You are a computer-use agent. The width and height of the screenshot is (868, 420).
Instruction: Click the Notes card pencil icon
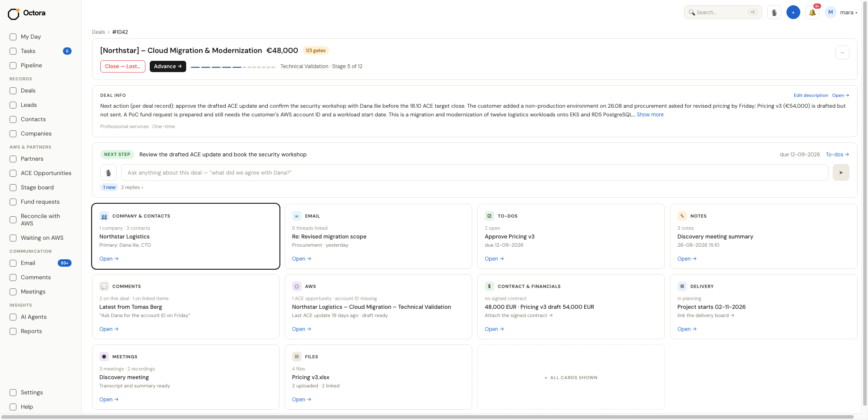682,216
